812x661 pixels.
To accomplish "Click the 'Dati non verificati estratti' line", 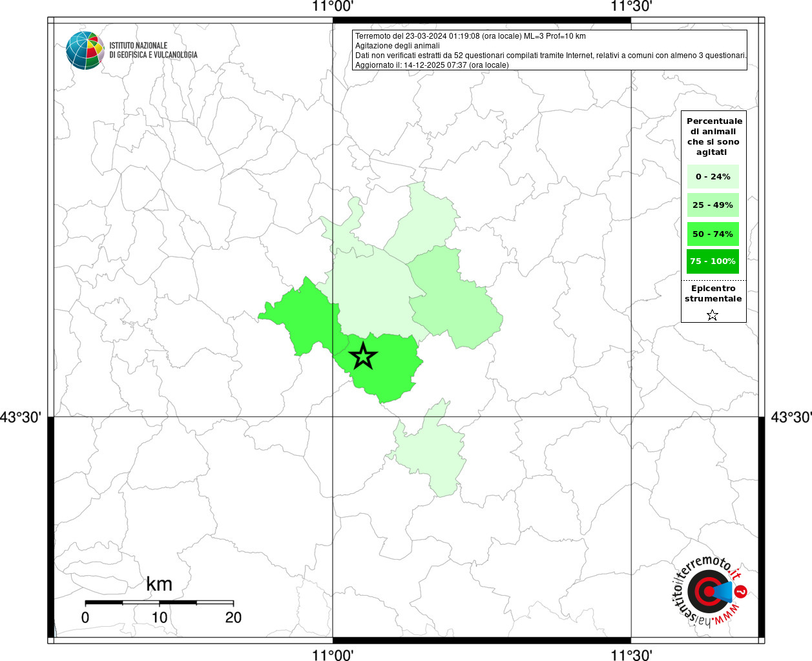I will [x=550, y=56].
